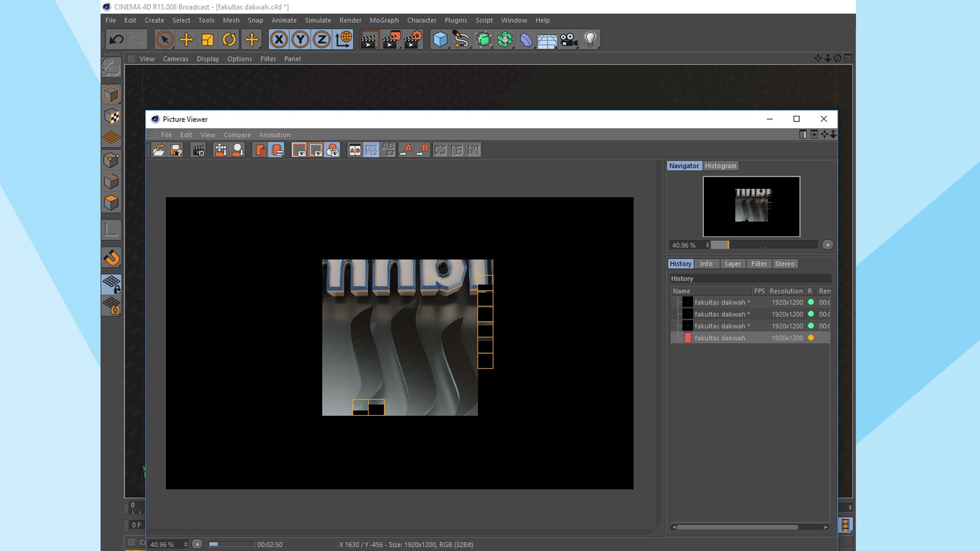
Task: Toggle the locked workplane grid icon
Action: [x=111, y=284]
